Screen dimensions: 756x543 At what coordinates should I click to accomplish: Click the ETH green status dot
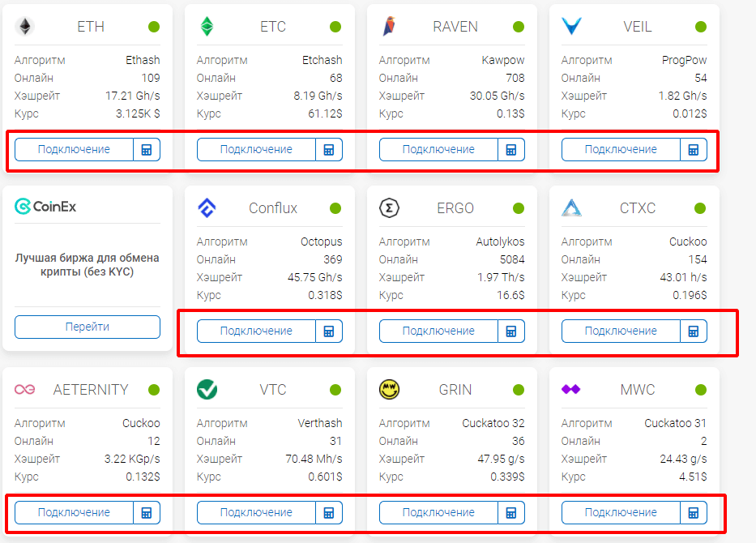154,27
